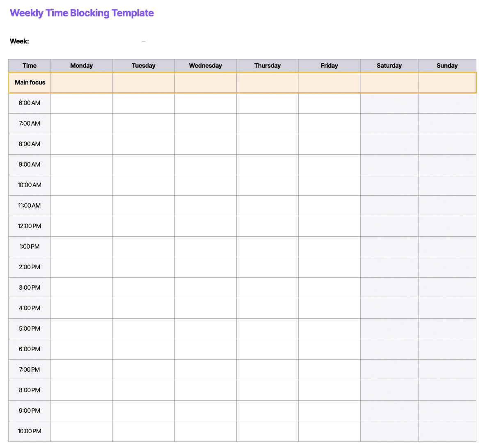Screen dimensions: 485x448
Task: Select the Wednesday 12:00 PM cell
Action: tap(206, 226)
